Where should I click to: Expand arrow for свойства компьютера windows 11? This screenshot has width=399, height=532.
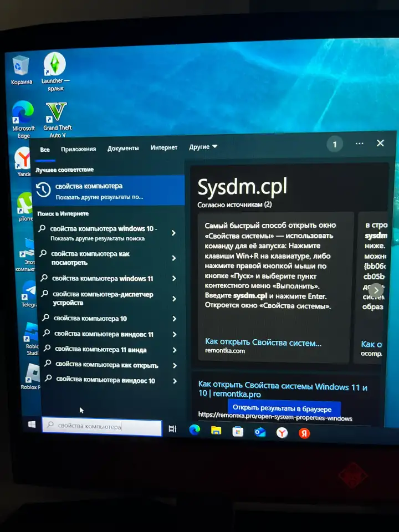(174, 279)
